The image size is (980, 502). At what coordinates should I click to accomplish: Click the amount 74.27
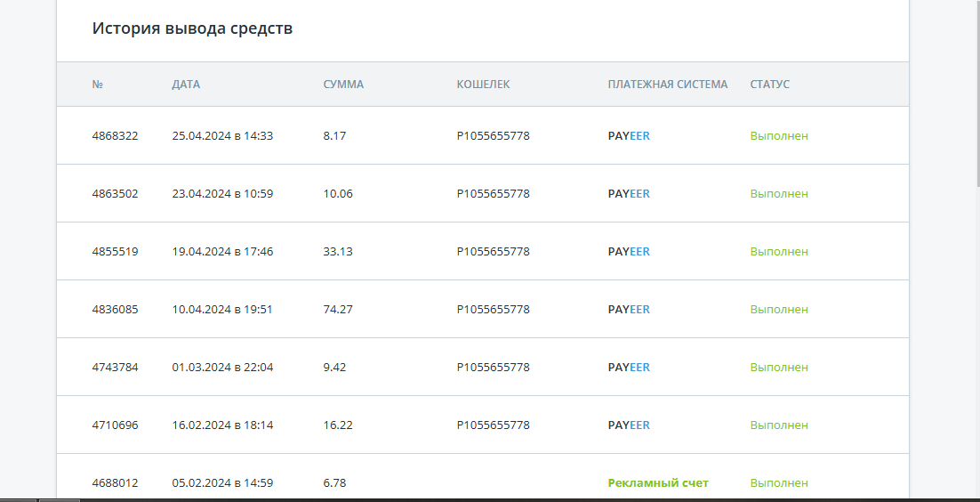click(x=338, y=309)
